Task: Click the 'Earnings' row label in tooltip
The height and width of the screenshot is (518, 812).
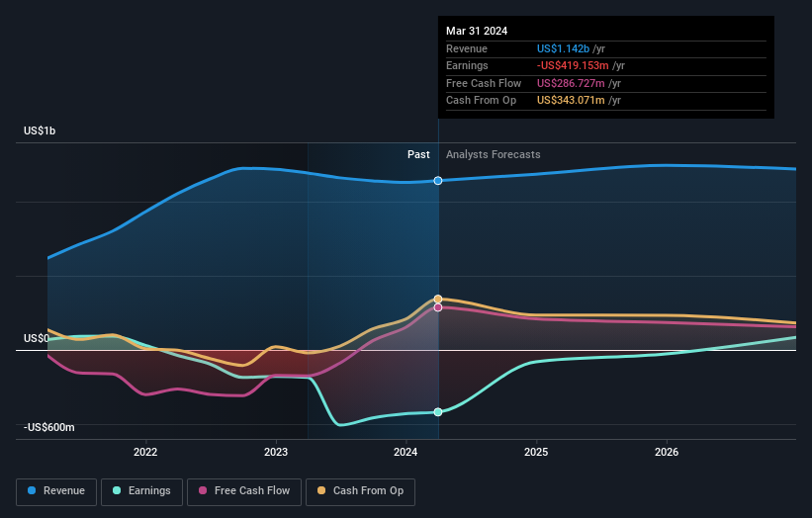Action: click(467, 65)
